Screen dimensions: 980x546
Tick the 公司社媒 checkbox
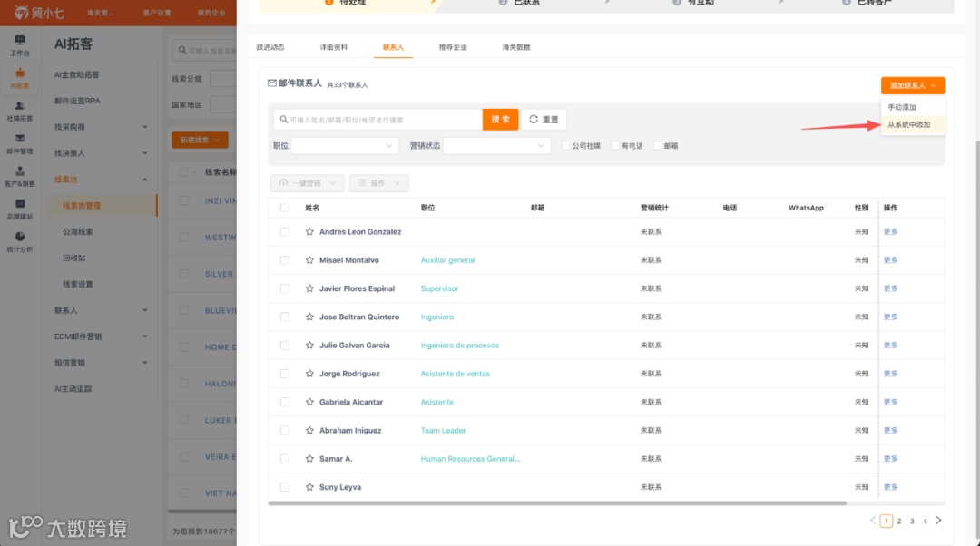[x=565, y=145]
